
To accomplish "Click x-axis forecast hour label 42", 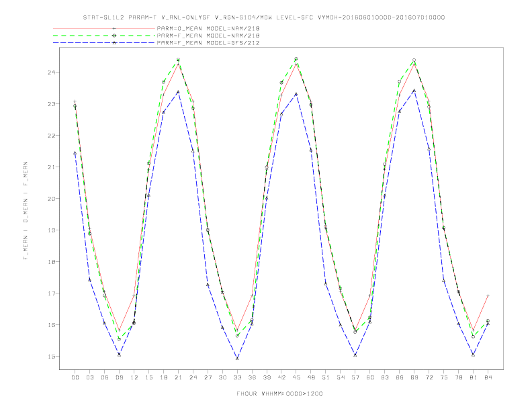I will tap(281, 377).
